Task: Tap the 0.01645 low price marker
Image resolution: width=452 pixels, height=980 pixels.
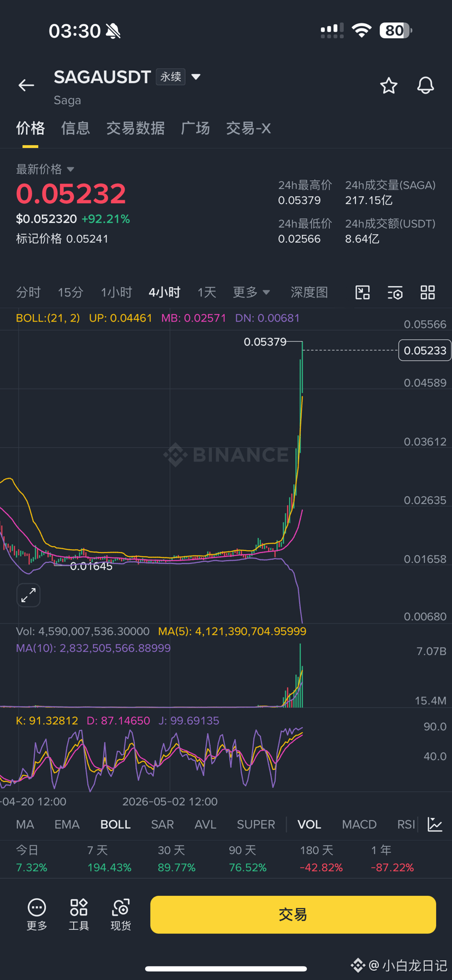Action: 91,566
